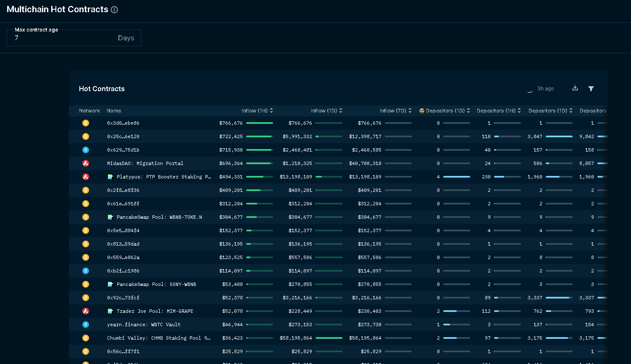Click the contract icon before Trader Joe Pool
Screen dimensions: 631x364
pos(110,311)
